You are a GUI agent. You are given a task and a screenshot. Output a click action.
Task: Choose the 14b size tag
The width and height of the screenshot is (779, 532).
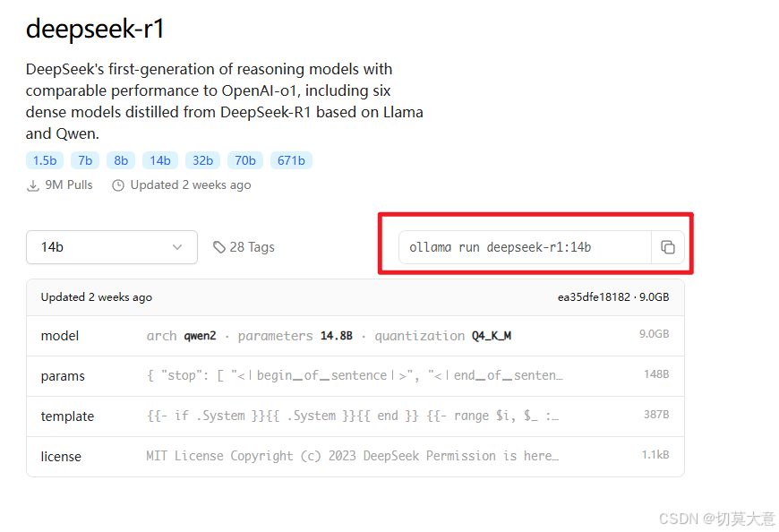click(x=160, y=160)
